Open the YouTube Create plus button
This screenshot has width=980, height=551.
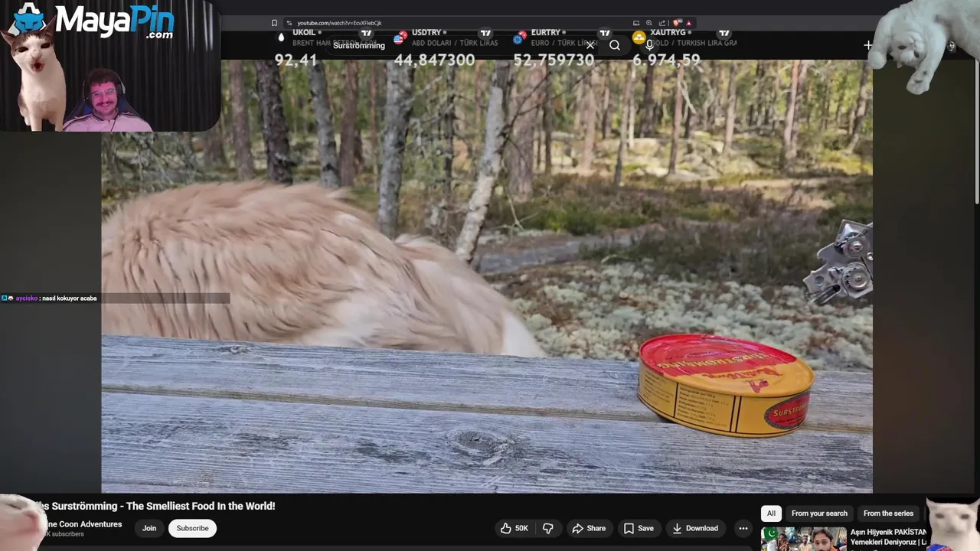pos(867,46)
